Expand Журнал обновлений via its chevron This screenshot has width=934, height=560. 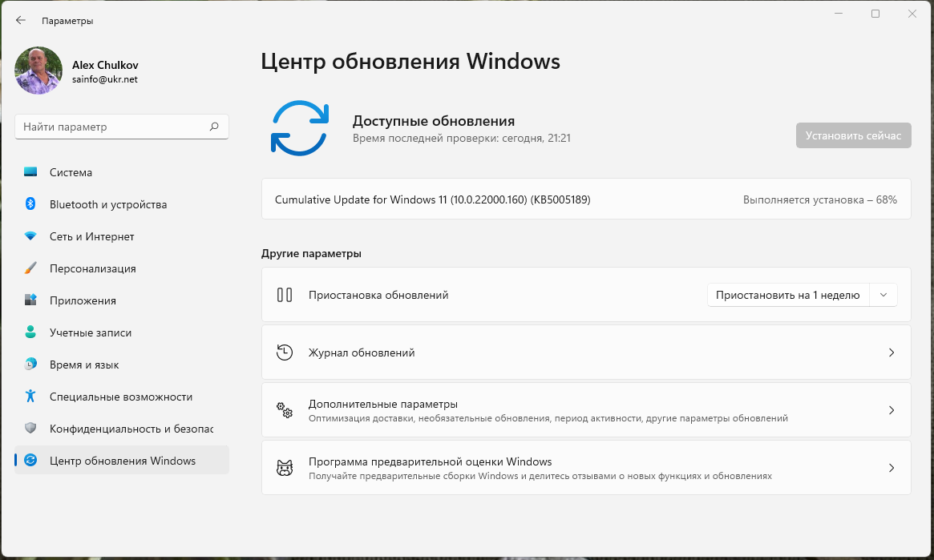pyautogui.click(x=892, y=353)
